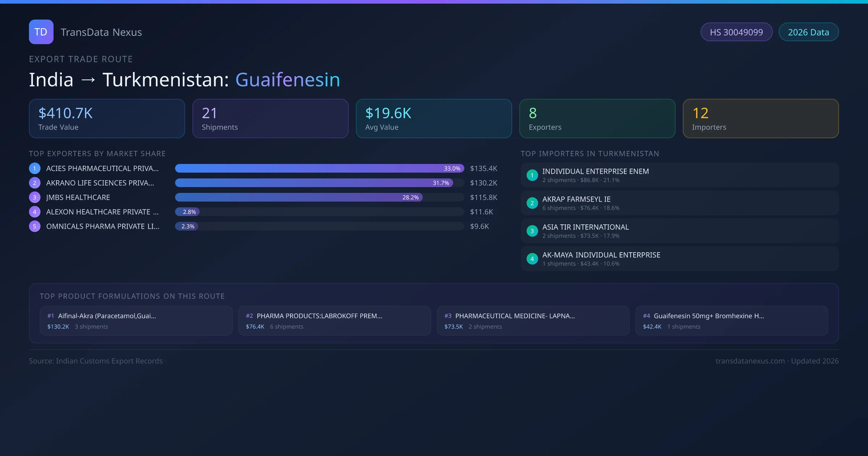Click rank 1 badge for ACIES PHARMACEUTICAL
The width and height of the screenshot is (868, 456).
click(35, 168)
